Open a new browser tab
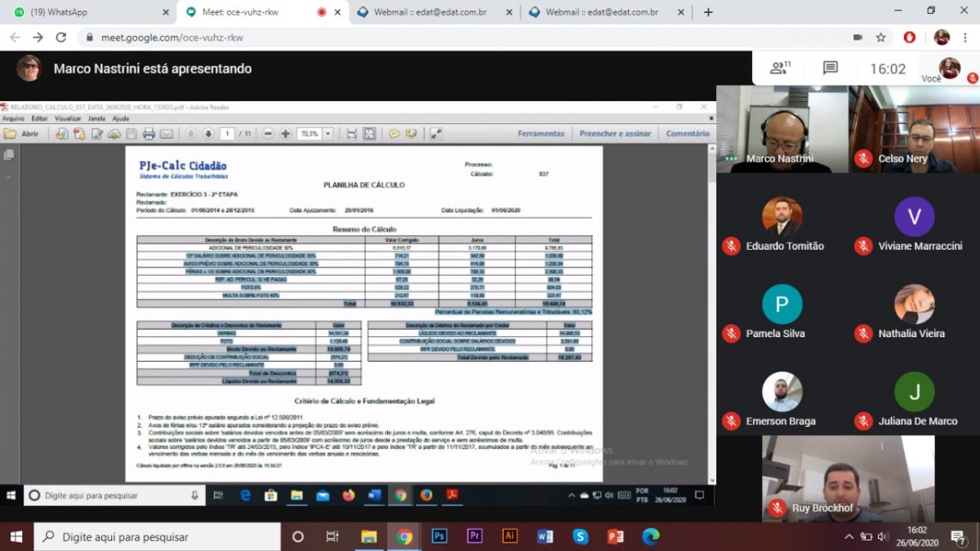Viewport: 980px width, 551px height. (708, 12)
